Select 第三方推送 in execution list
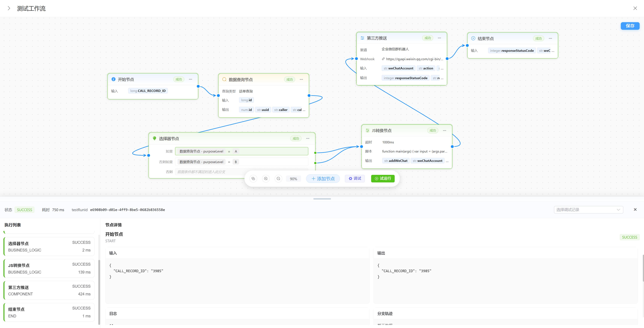 coord(49,290)
